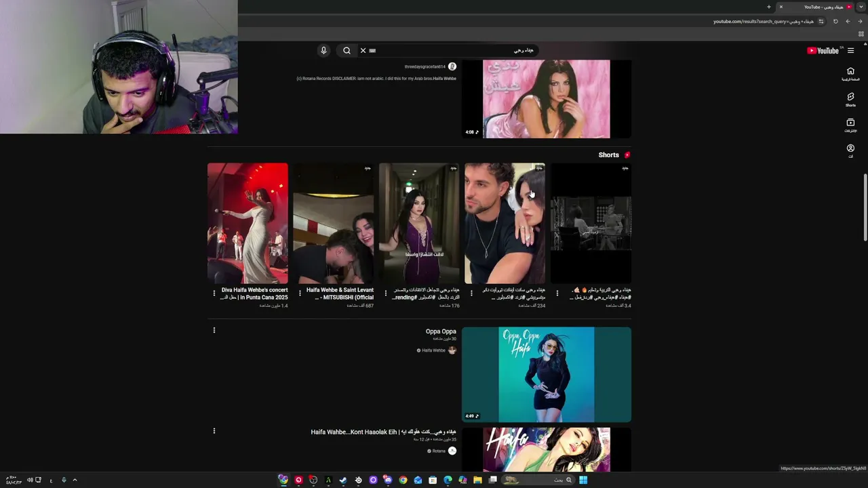The image size is (868, 488).
Task: Clear the YouTube search query
Action: 363,50
